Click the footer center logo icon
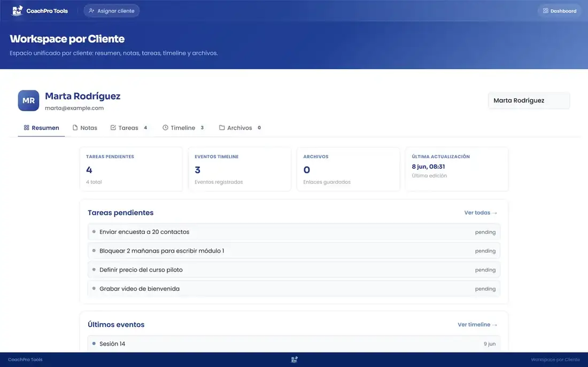Screen dimensions: 588x367 tap(295, 360)
